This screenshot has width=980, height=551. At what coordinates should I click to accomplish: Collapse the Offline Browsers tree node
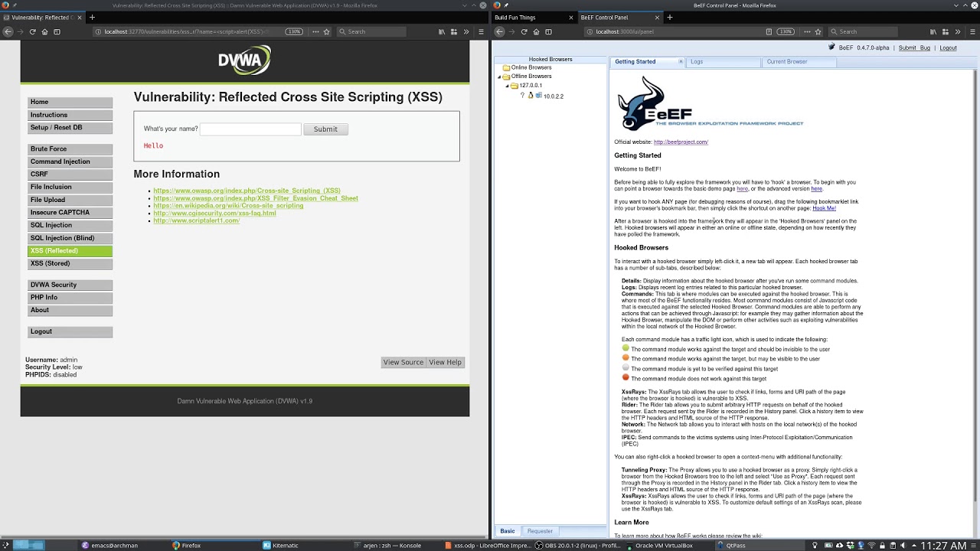(x=499, y=77)
